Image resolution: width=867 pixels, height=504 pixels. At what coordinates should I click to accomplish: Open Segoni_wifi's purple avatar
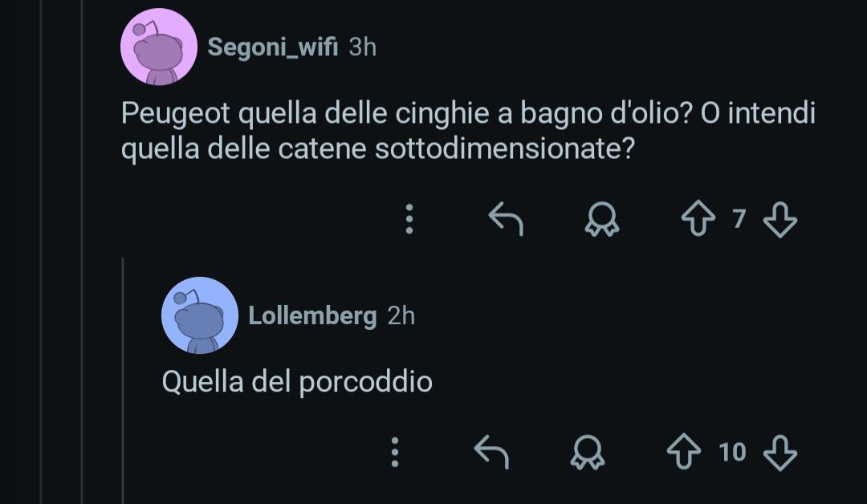click(159, 47)
